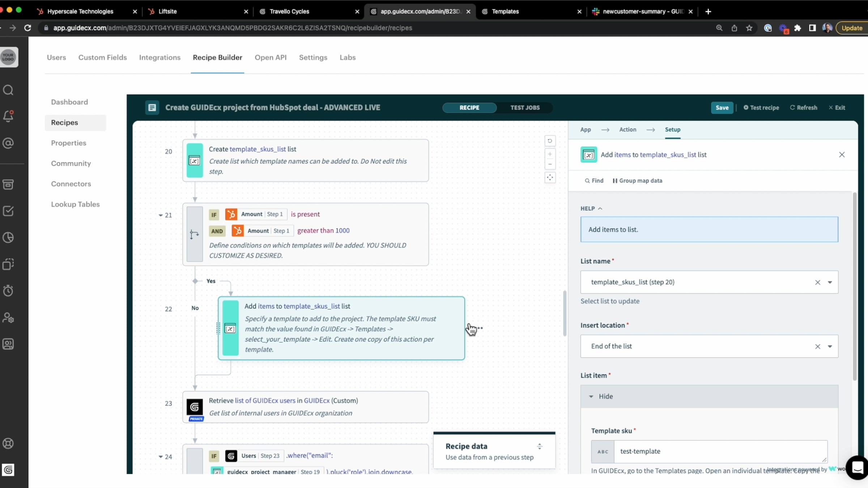Open the Labs tab
This screenshot has height=488, width=868.
pos(348,57)
